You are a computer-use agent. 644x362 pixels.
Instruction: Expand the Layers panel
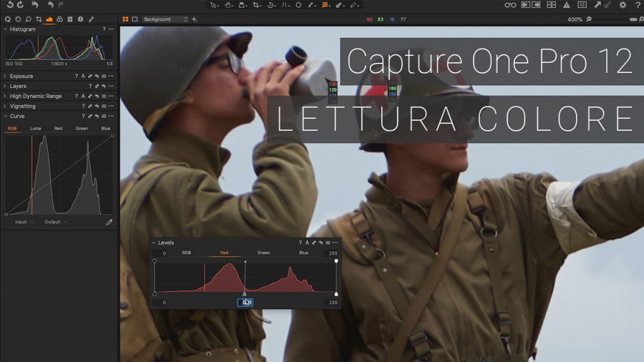point(5,85)
